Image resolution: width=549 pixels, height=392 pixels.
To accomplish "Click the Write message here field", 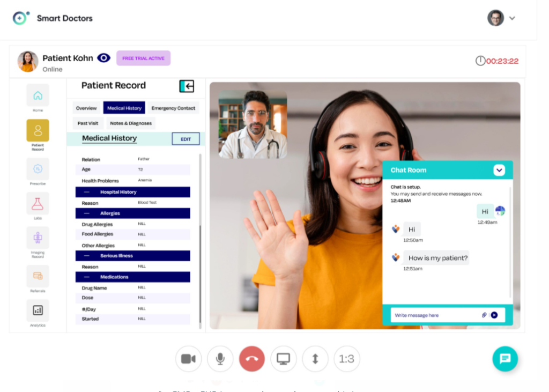I will coord(434,315).
